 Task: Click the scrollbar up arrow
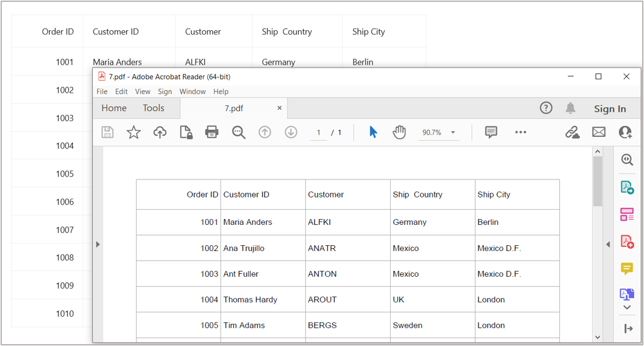tap(597, 151)
